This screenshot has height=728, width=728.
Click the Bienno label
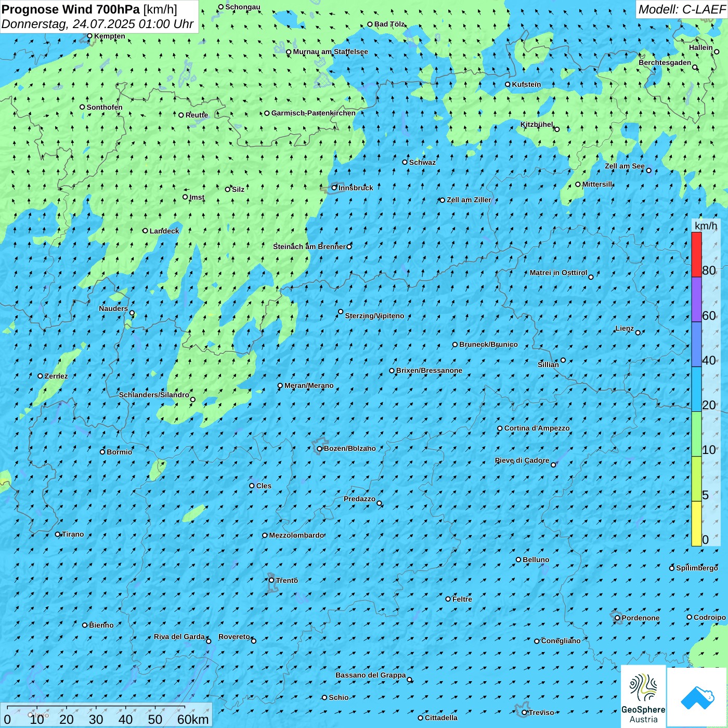coord(101,625)
